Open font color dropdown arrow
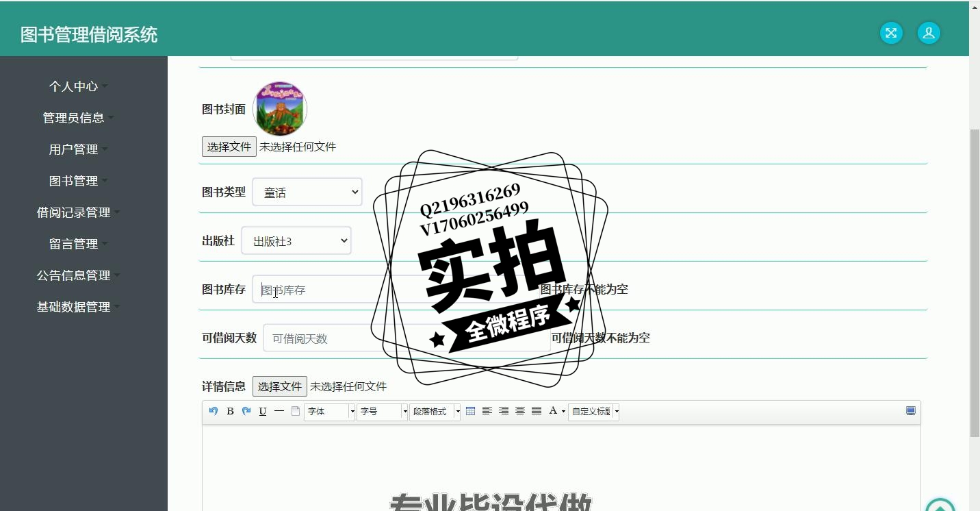 point(563,411)
